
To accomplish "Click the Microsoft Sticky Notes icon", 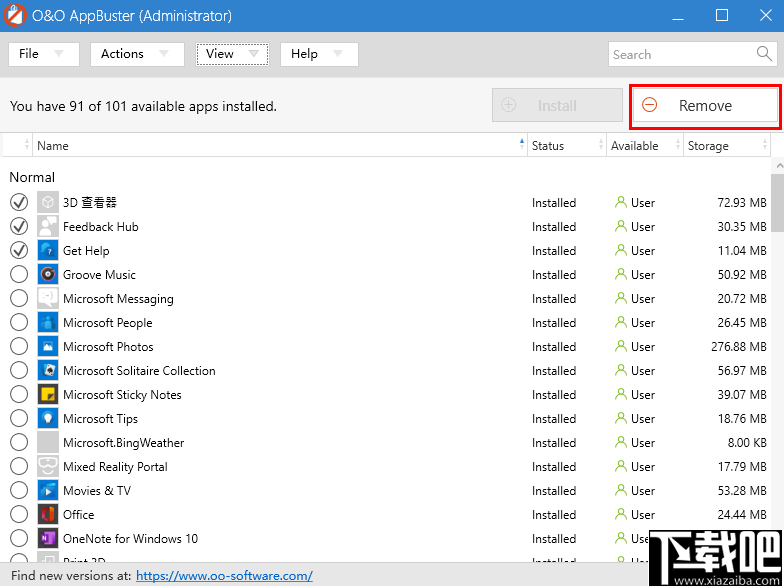I will (48, 395).
